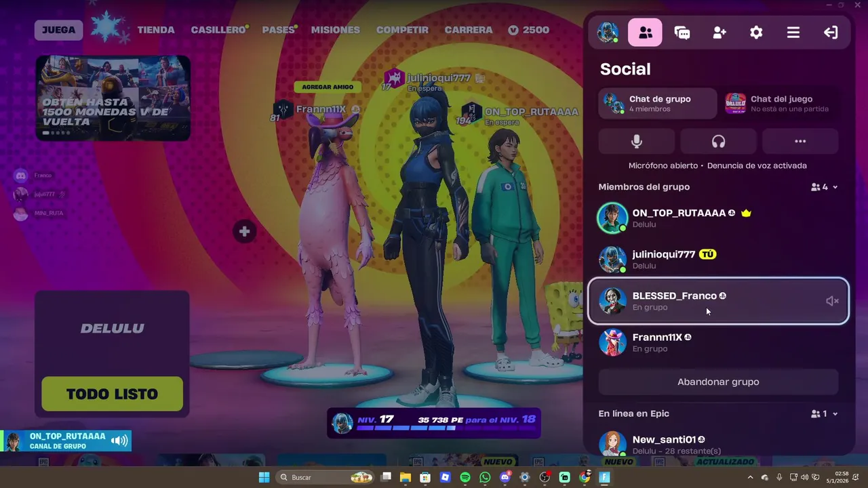
Task: Open the MISIONES tab
Action: point(335,30)
